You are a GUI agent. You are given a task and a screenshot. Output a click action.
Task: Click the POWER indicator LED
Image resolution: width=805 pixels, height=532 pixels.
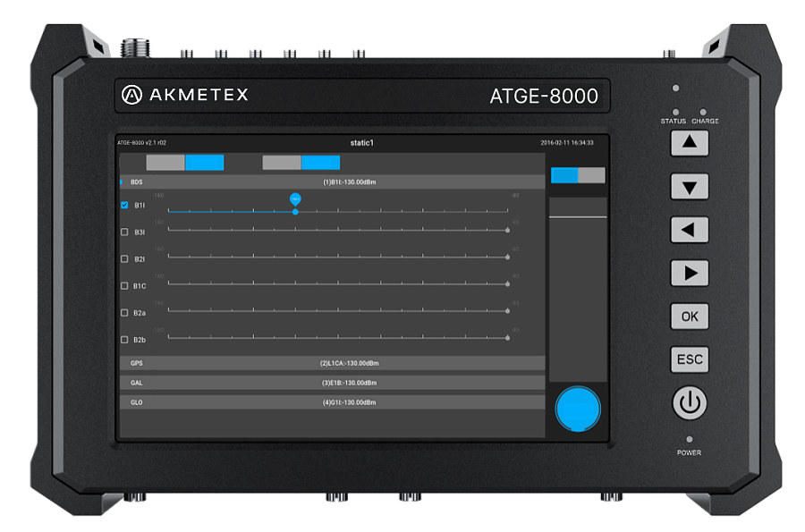[689, 439]
